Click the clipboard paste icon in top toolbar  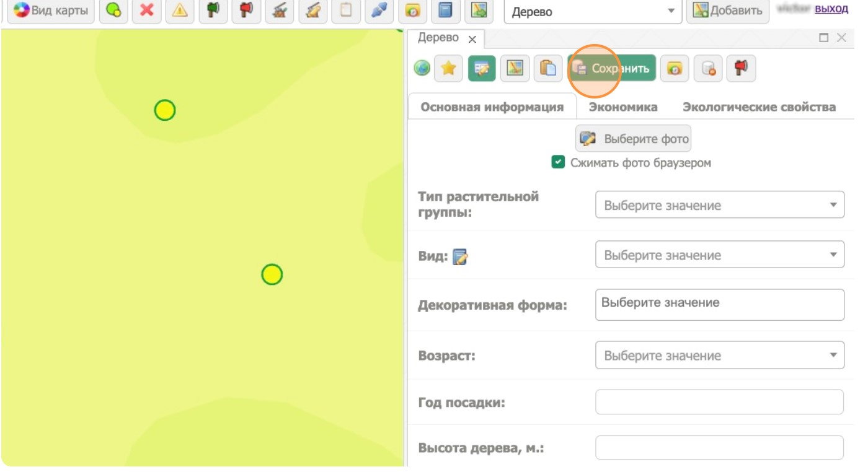[x=346, y=11]
